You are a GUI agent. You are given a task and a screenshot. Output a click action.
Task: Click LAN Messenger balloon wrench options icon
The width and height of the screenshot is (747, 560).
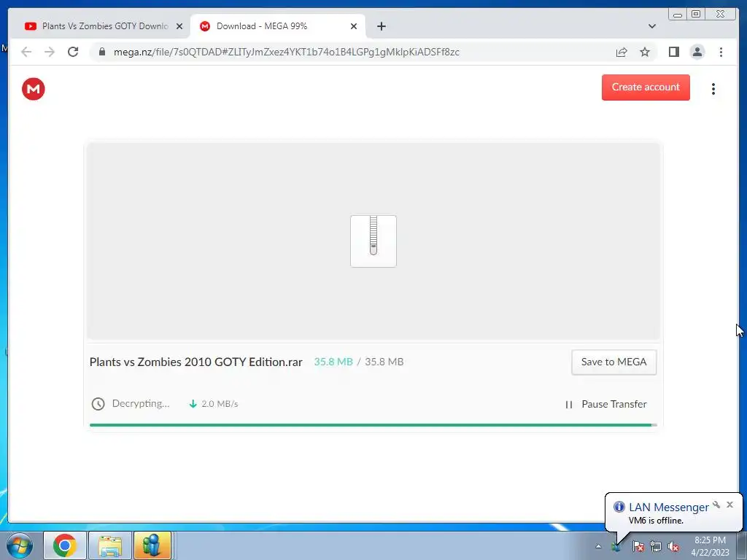(x=716, y=505)
